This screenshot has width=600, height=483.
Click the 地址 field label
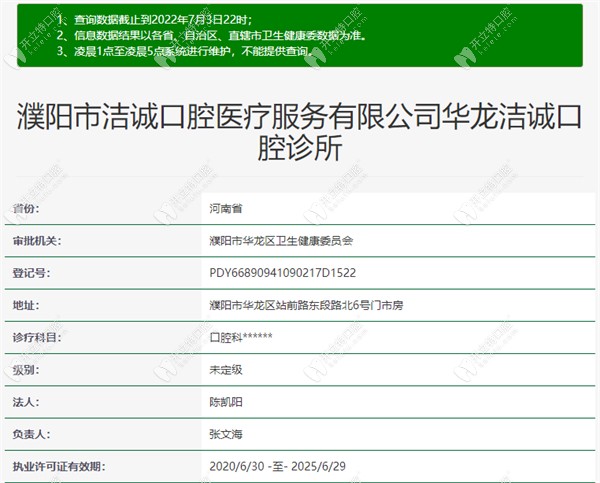tap(26, 305)
